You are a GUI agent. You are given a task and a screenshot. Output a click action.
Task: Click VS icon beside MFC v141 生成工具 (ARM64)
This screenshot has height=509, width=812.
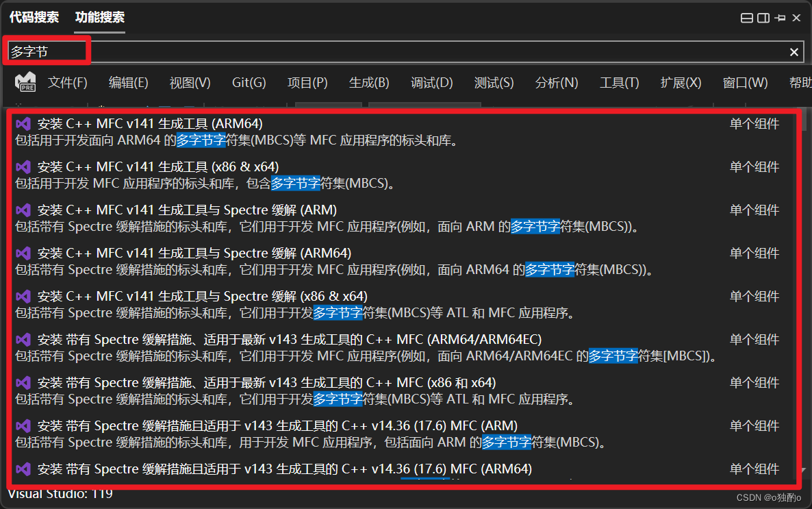(23, 123)
